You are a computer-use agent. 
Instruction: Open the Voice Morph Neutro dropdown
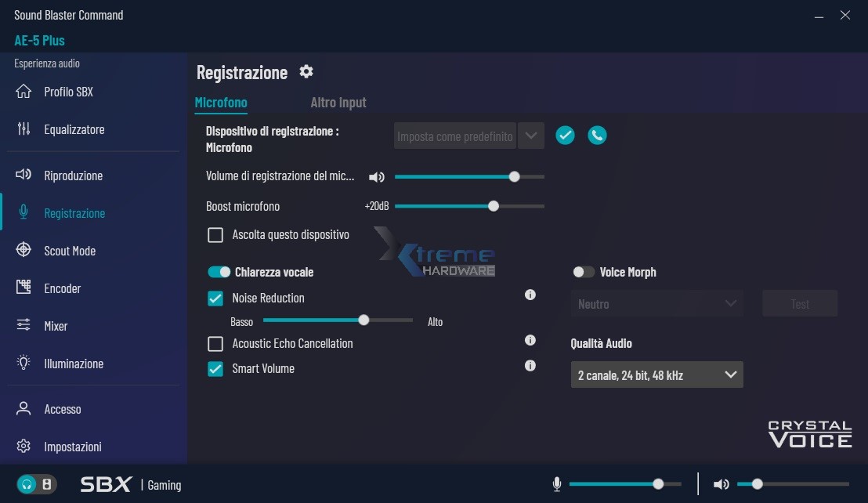[656, 304]
